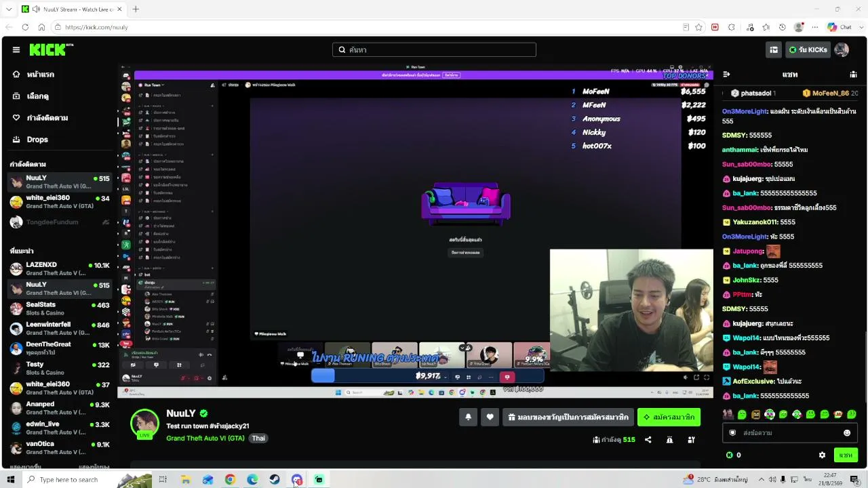This screenshot has height=488, width=868.
Task: Open the stream tools icon beside report
Action: tap(691, 440)
